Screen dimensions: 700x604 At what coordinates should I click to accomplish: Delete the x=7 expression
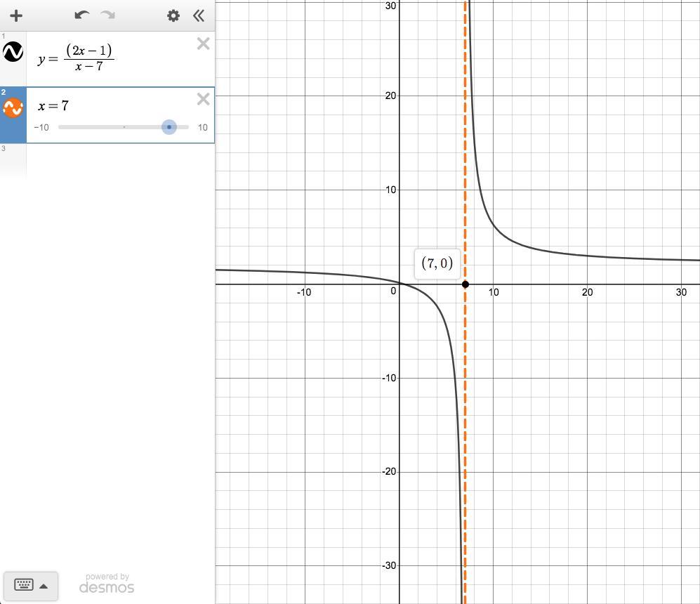[x=203, y=99]
